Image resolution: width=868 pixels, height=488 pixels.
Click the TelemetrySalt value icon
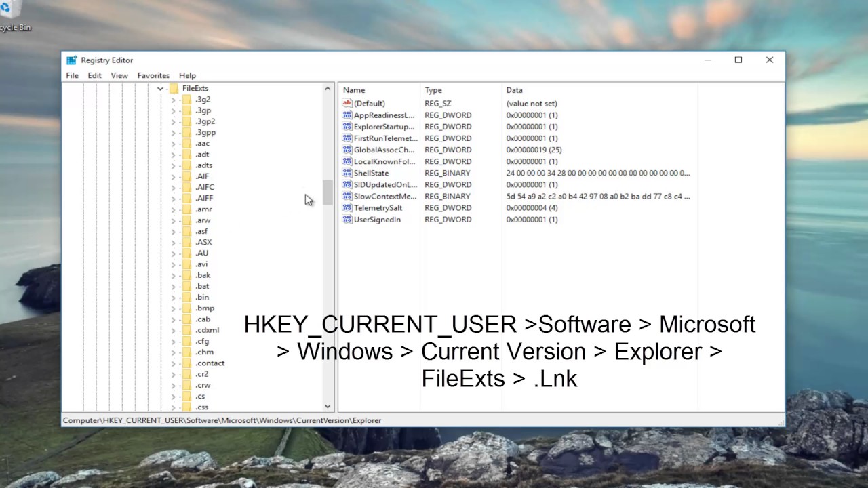click(347, 208)
